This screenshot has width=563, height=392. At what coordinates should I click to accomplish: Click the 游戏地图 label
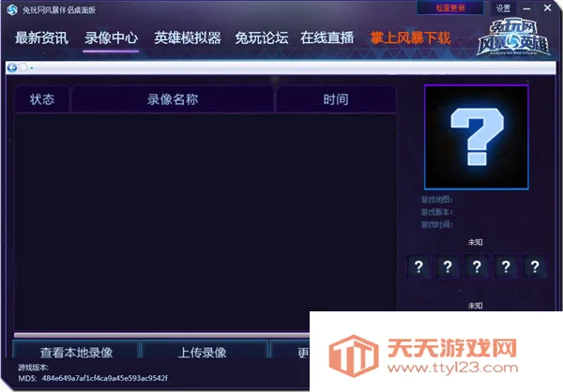pos(436,199)
